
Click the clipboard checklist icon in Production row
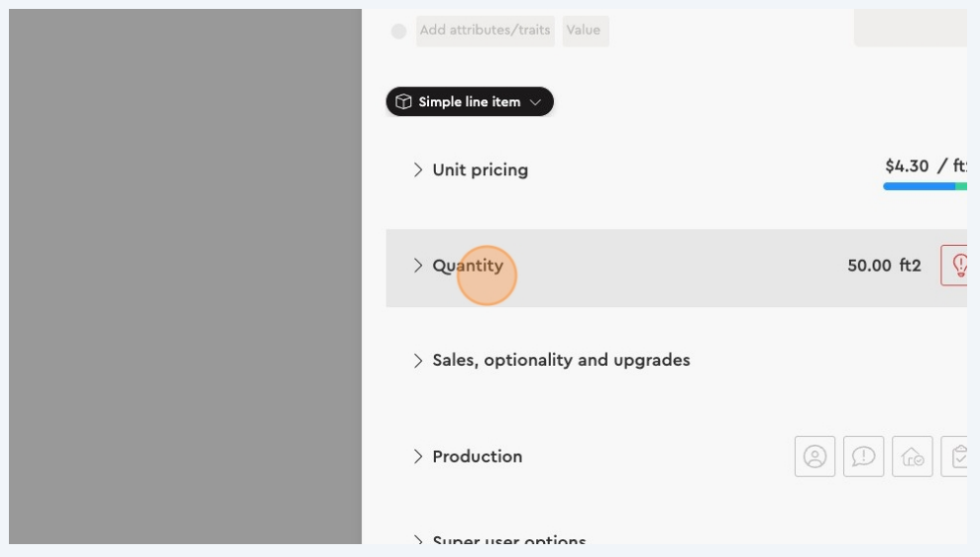pyautogui.click(x=956, y=456)
